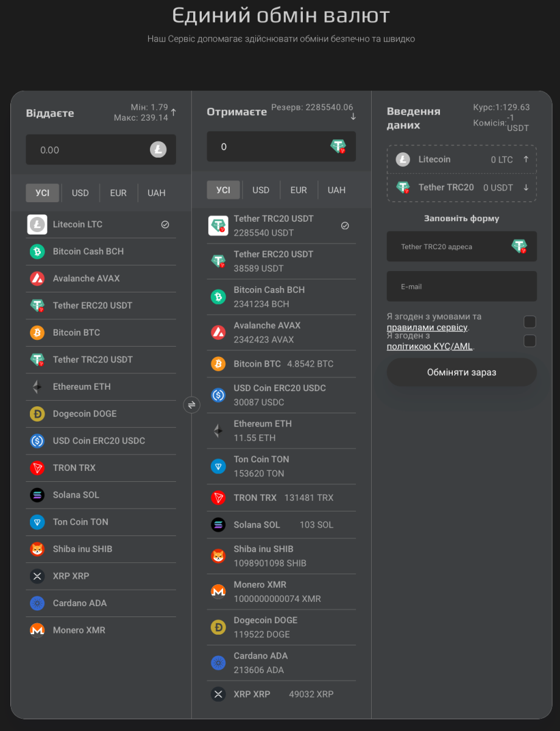Choose Avalanche AVAX icon in give list
This screenshot has height=731, width=560.
point(37,278)
